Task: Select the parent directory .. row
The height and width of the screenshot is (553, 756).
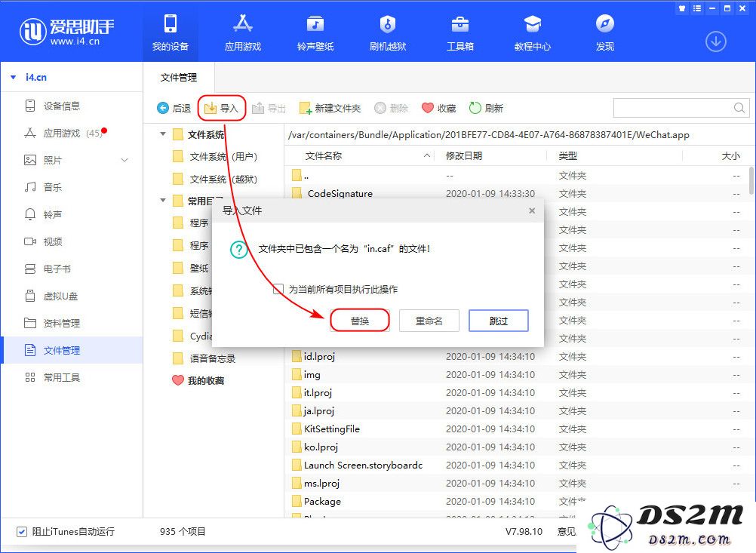Action: [516, 176]
